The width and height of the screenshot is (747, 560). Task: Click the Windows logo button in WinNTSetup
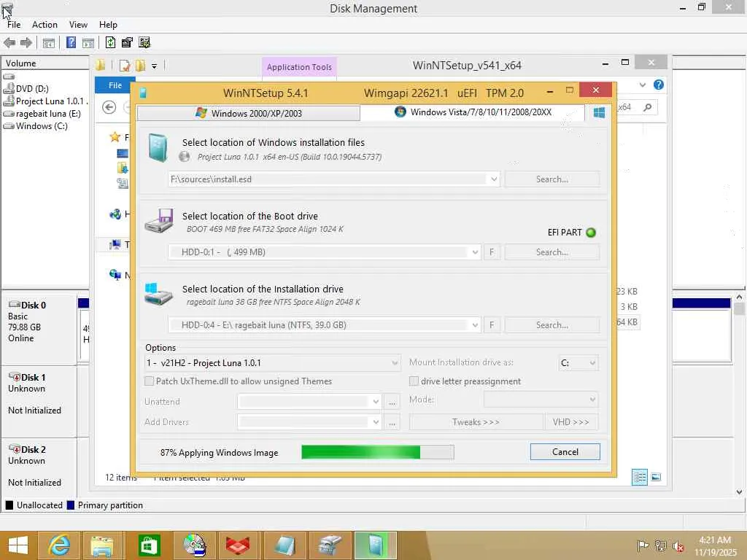click(599, 112)
